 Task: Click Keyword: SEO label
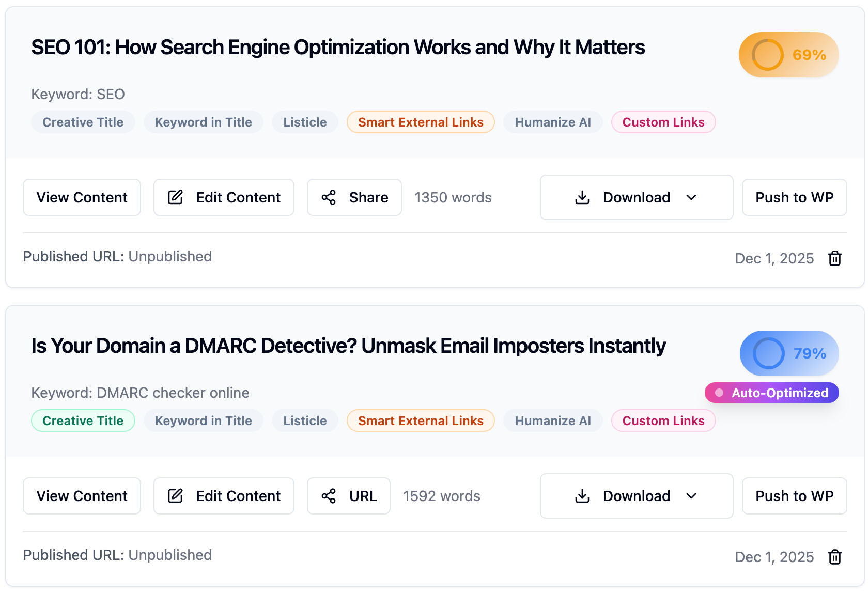(78, 94)
